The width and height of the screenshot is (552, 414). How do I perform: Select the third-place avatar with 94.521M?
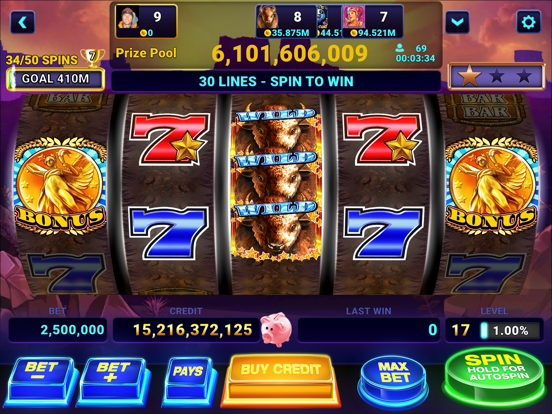coord(372,21)
